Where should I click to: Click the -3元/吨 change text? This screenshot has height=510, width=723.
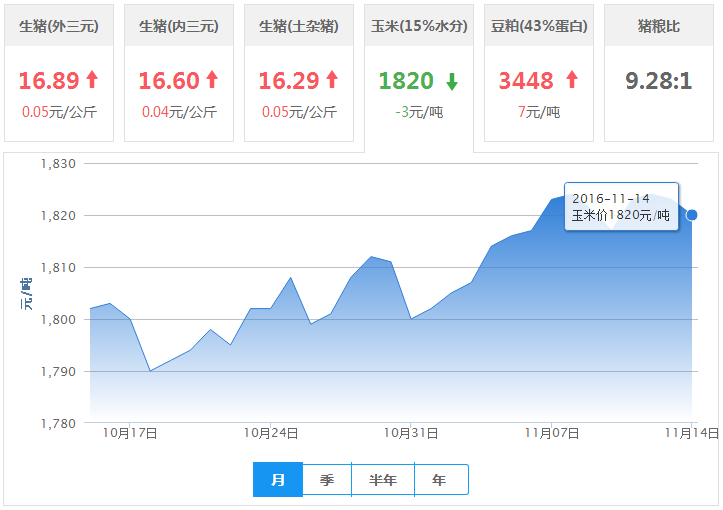419,112
